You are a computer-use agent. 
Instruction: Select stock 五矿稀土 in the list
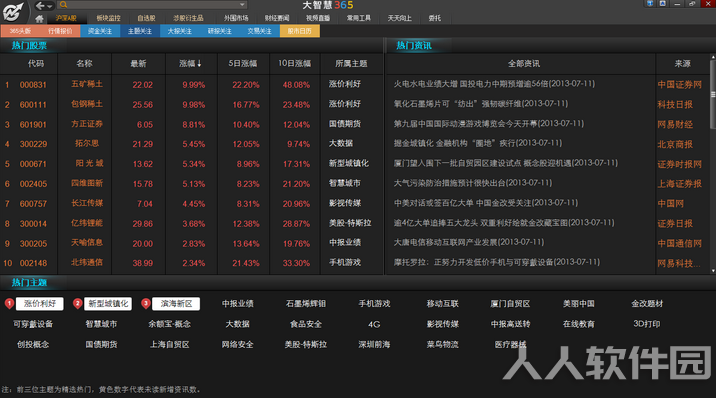(x=87, y=84)
